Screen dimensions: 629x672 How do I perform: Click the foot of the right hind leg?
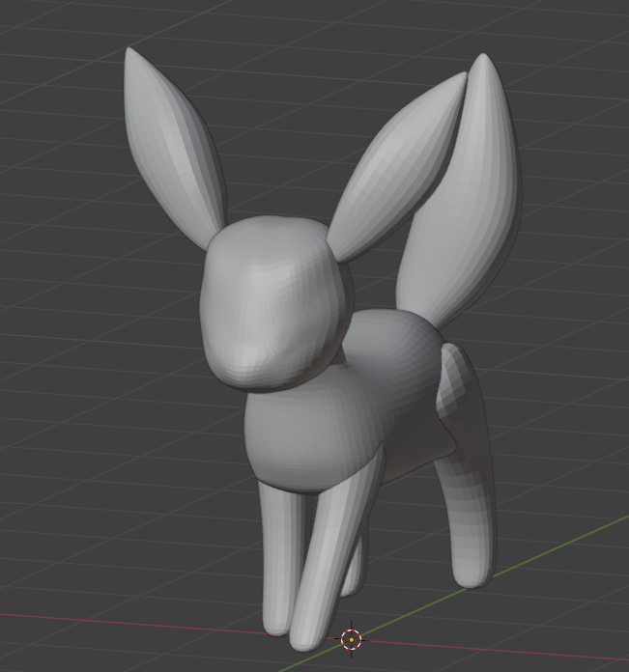tap(472, 574)
